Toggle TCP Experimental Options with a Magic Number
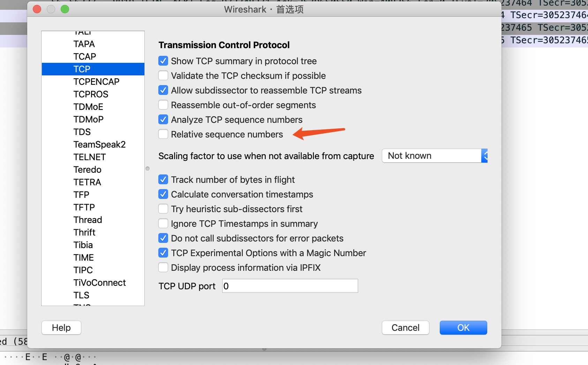Image resolution: width=588 pixels, height=365 pixels. coord(163,253)
